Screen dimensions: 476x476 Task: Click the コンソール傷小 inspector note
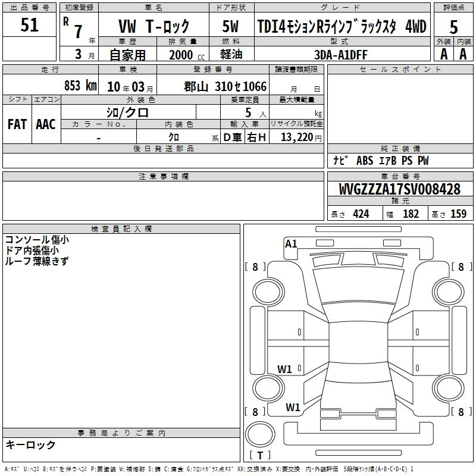tap(37, 240)
